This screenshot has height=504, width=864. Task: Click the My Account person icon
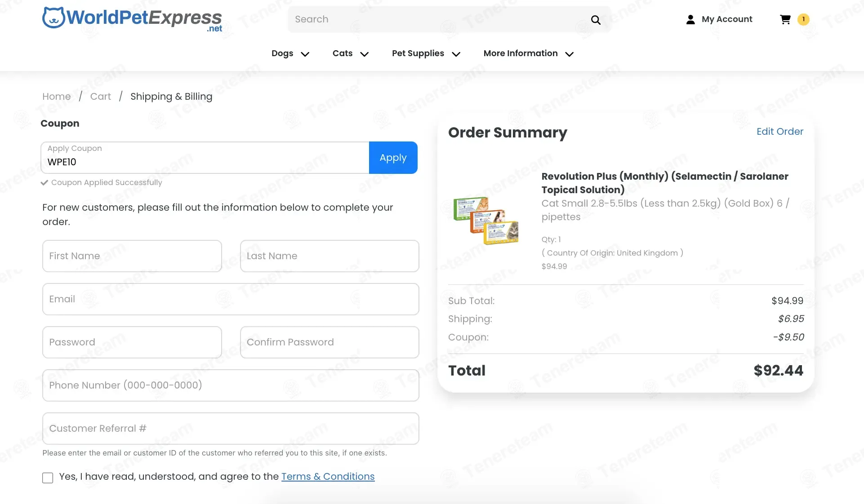690,19
